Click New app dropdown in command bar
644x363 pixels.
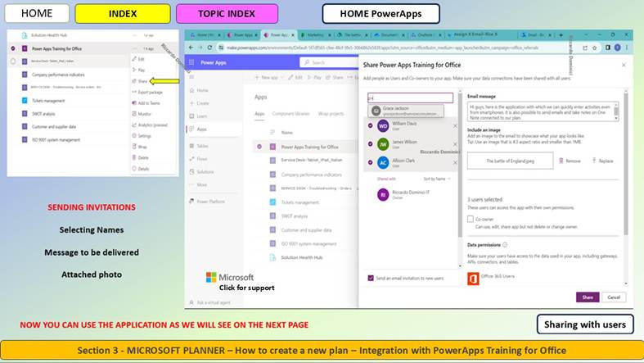coord(269,77)
